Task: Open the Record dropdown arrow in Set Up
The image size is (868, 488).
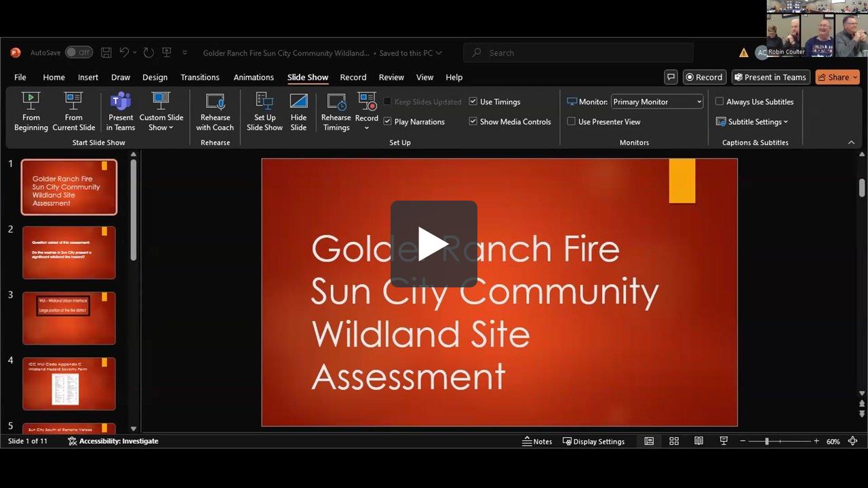Action: pyautogui.click(x=367, y=127)
